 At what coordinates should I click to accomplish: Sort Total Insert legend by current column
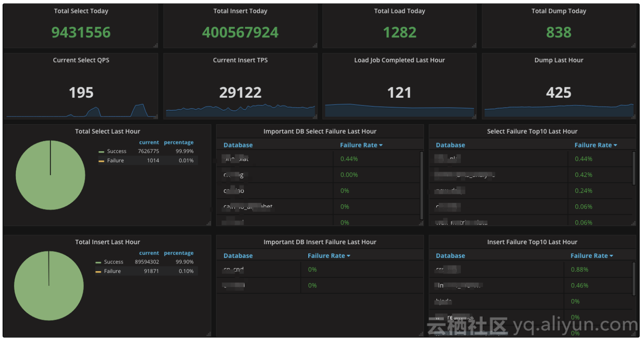point(149,253)
